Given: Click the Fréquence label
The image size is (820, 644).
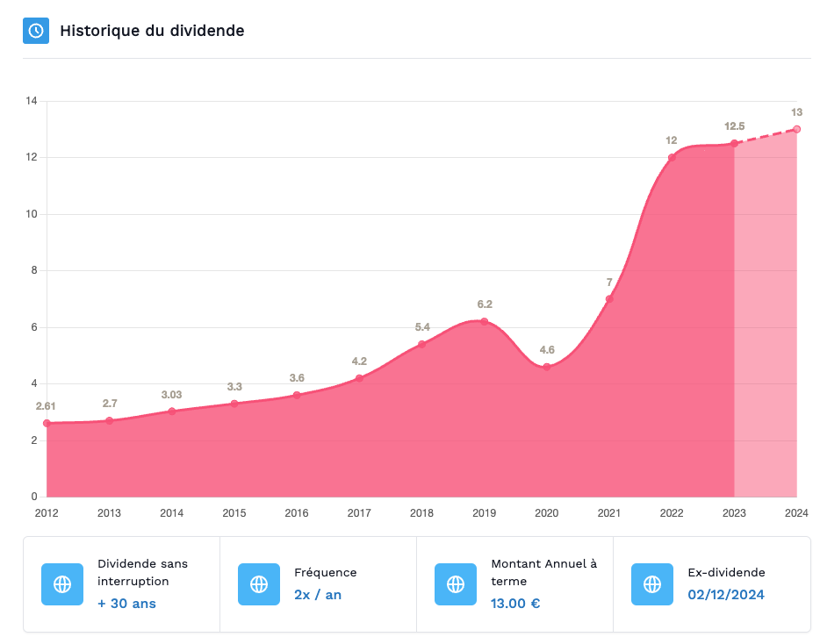Looking at the screenshot, I should pyautogui.click(x=326, y=572).
